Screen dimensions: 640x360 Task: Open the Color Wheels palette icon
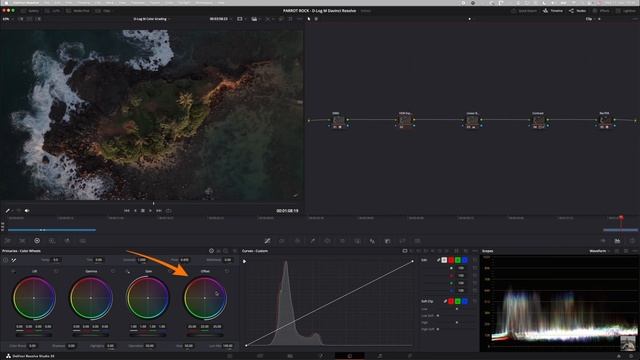coord(37,241)
